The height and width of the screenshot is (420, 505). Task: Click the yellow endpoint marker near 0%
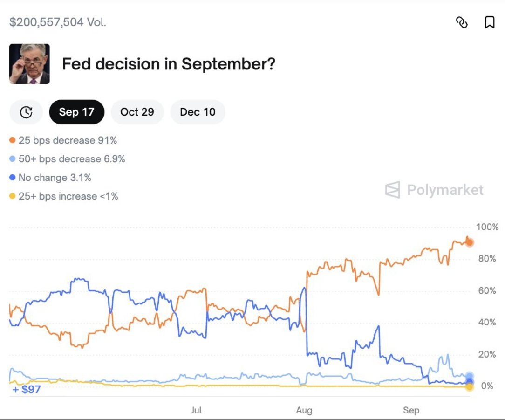pyautogui.click(x=470, y=386)
